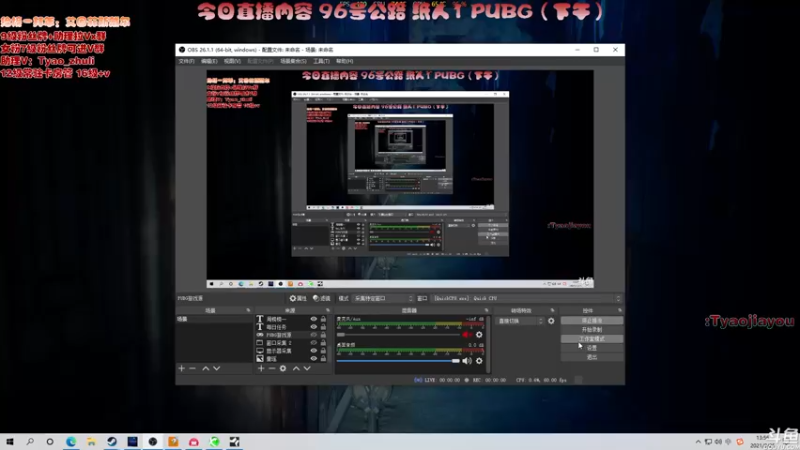Open taskbar search magnifier
The width and height of the screenshot is (800, 450).
[30, 442]
